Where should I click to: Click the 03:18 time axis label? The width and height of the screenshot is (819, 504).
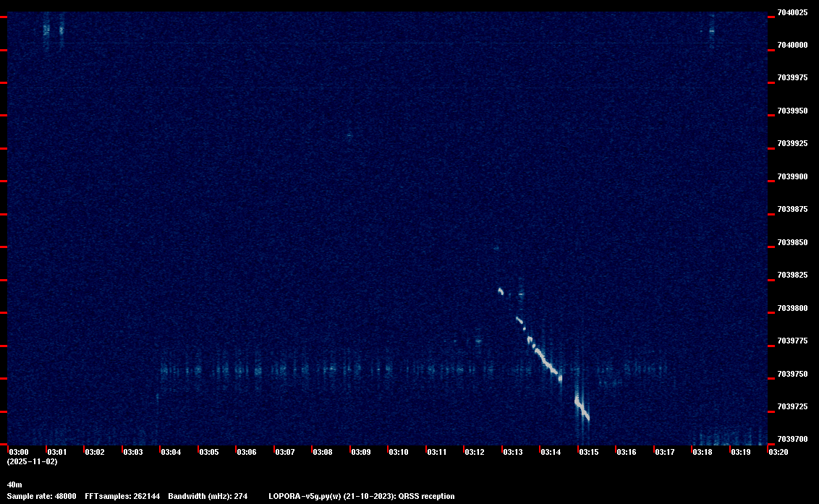pos(703,452)
